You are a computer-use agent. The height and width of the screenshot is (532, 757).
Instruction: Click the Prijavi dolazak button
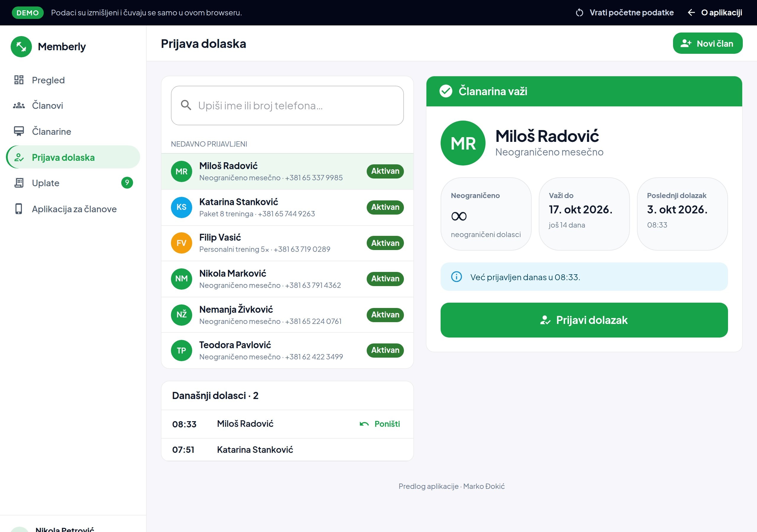click(584, 320)
